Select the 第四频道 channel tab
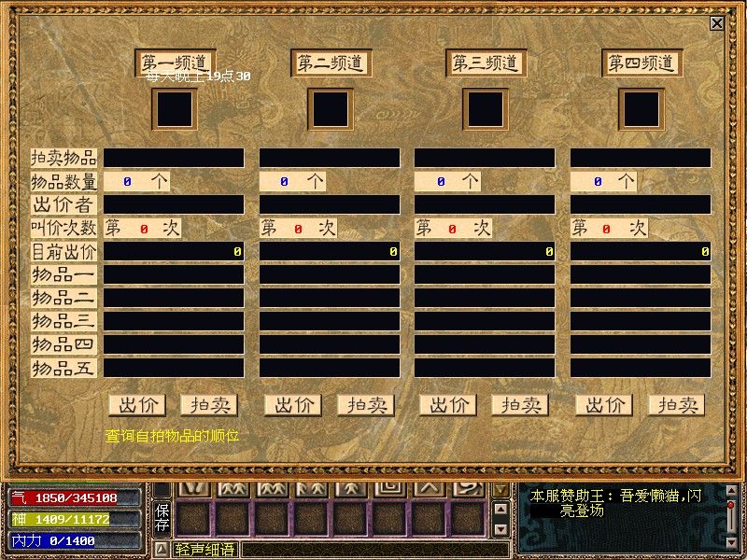 641,63
